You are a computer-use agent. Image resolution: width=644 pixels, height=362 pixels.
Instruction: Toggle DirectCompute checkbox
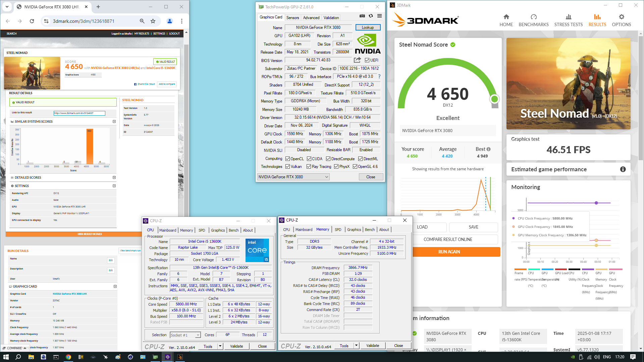(x=328, y=159)
